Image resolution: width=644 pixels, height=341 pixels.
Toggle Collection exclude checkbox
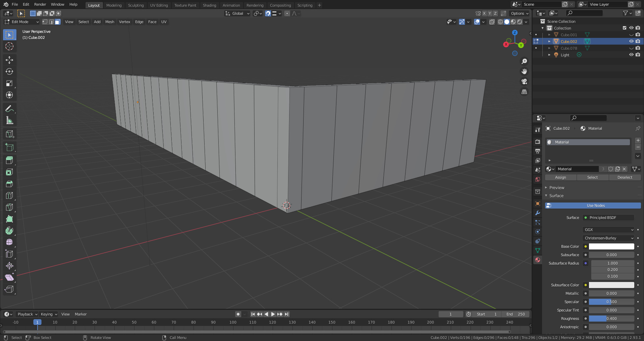click(x=624, y=28)
